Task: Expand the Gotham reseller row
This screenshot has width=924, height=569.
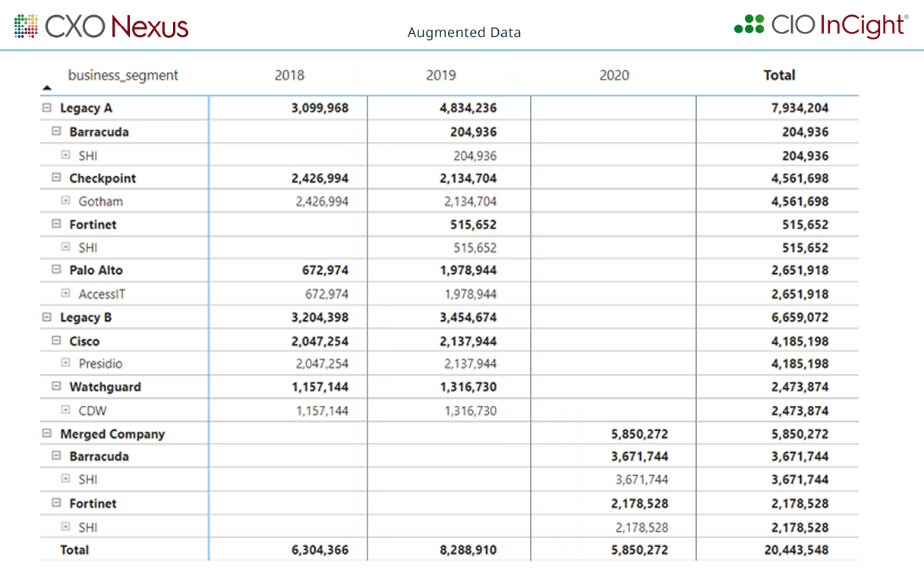Action: [65, 202]
